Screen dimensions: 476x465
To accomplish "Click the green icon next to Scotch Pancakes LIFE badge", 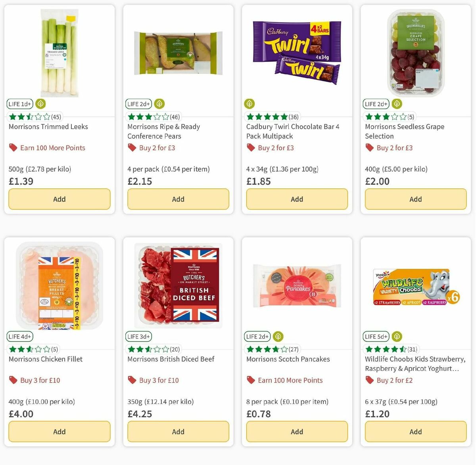I will coord(278,336).
